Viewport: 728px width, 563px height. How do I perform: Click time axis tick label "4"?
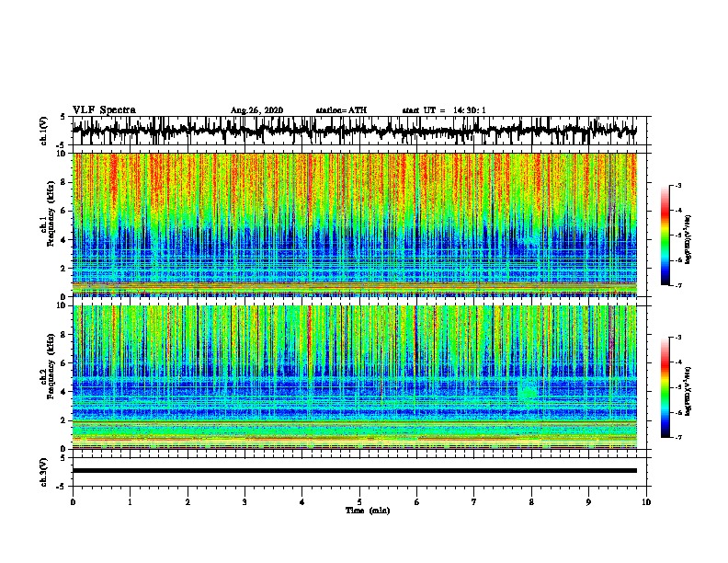click(302, 501)
